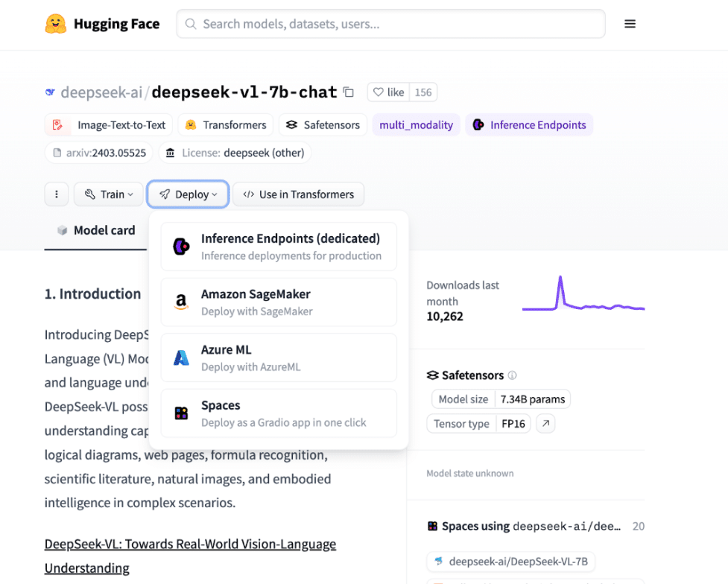
Task: Click the Inference Endpoints tag
Action: click(x=529, y=125)
